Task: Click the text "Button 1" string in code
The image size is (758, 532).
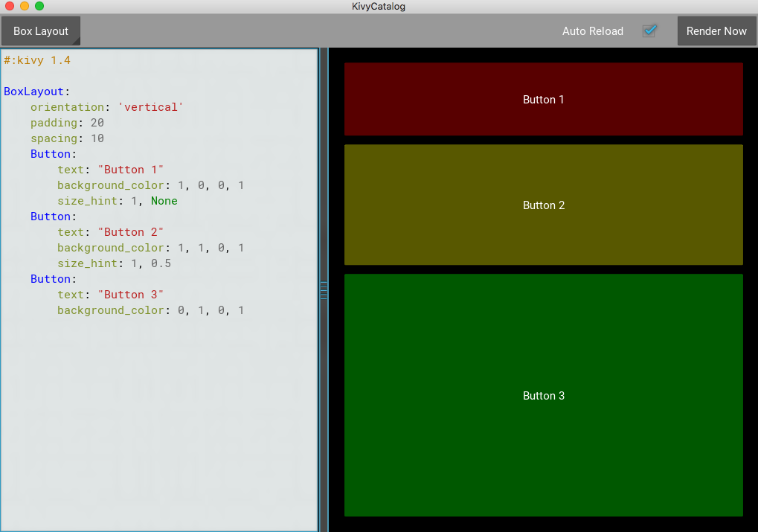Action: tap(130, 170)
